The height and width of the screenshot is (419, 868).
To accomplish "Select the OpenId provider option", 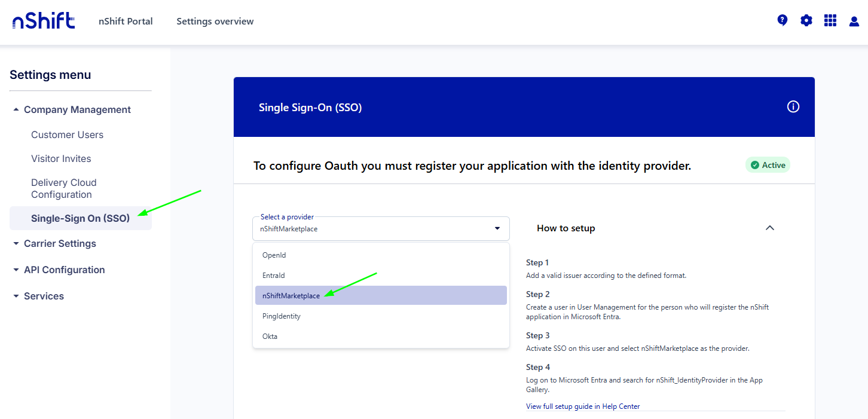I will coord(274,255).
